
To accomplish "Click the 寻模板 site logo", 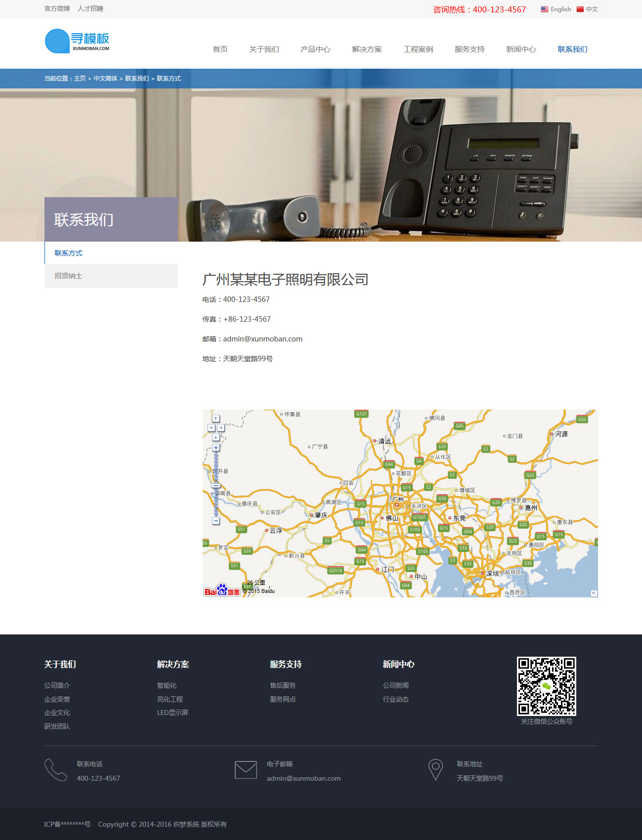I will tap(77, 41).
